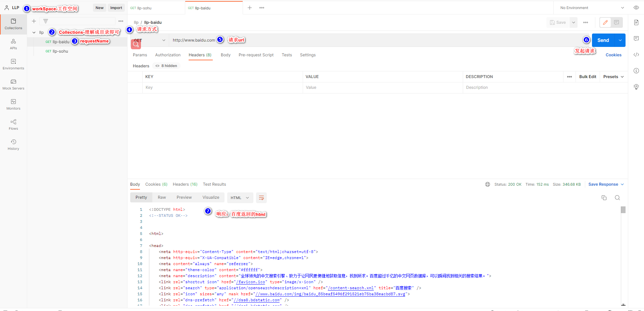Switch to the llp-baidu request tab
Viewport: 644px width, 311px height.
[x=214, y=8]
